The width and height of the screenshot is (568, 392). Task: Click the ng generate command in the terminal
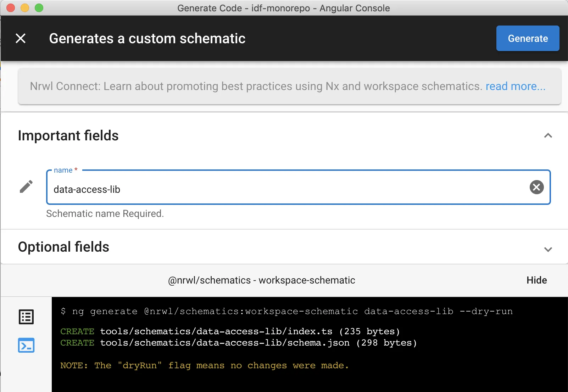coord(286,312)
